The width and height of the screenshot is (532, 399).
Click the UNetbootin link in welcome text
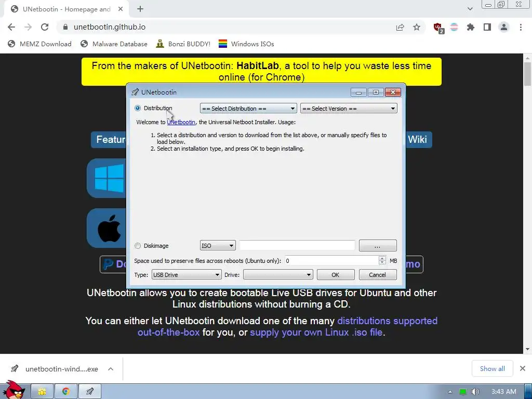[x=181, y=122]
